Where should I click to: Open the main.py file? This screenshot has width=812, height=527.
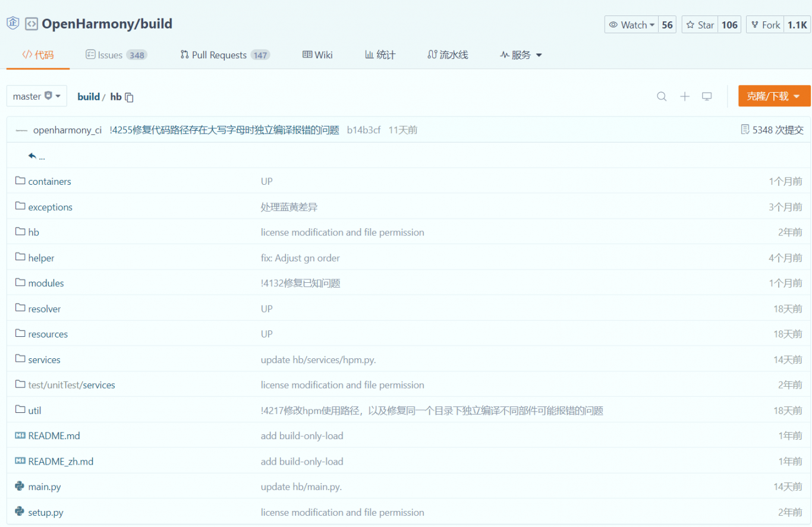[45, 487]
